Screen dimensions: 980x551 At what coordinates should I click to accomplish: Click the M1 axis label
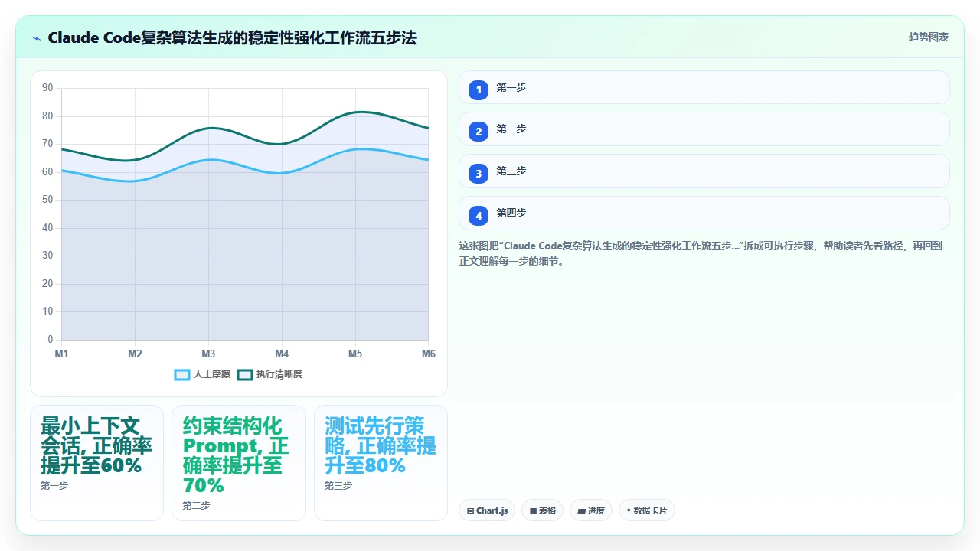point(61,354)
